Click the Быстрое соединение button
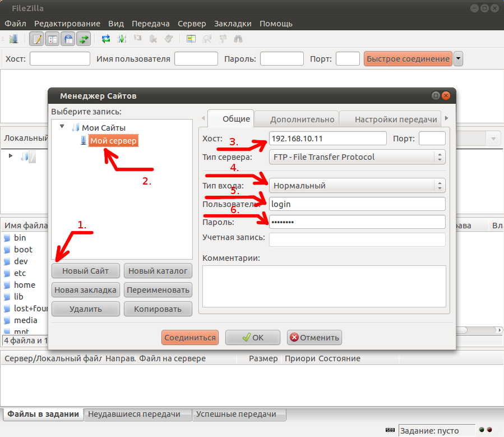 tap(408, 59)
